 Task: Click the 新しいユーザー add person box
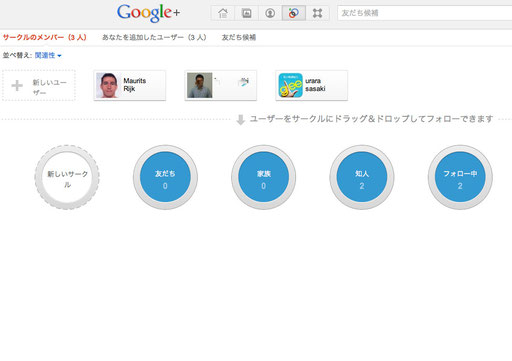[39, 85]
